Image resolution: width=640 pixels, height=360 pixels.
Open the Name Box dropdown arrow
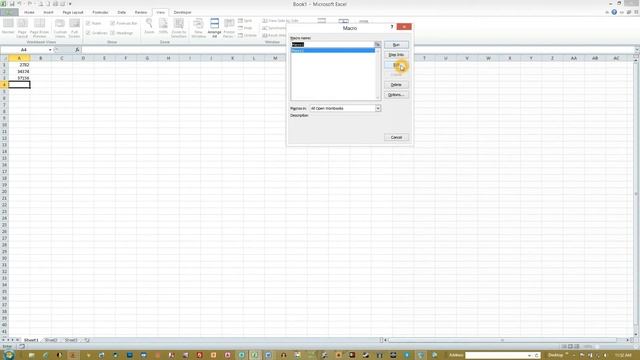click(50, 50)
